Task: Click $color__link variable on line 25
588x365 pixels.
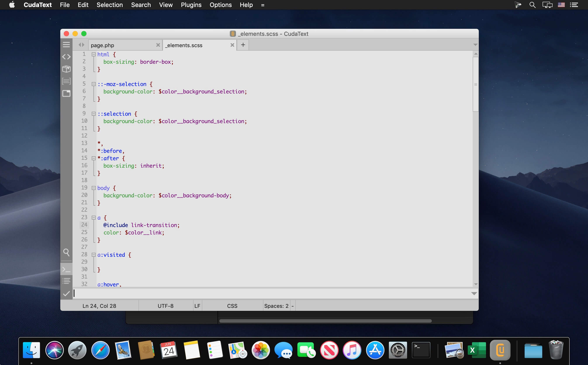Action: pos(143,232)
